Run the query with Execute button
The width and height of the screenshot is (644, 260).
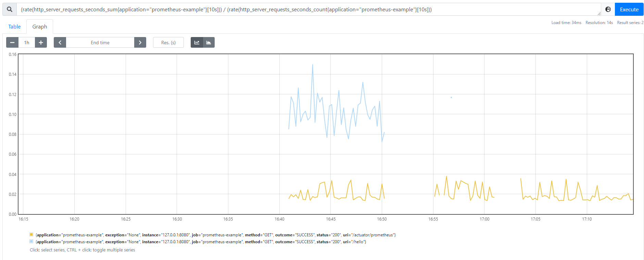tap(629, 9)
